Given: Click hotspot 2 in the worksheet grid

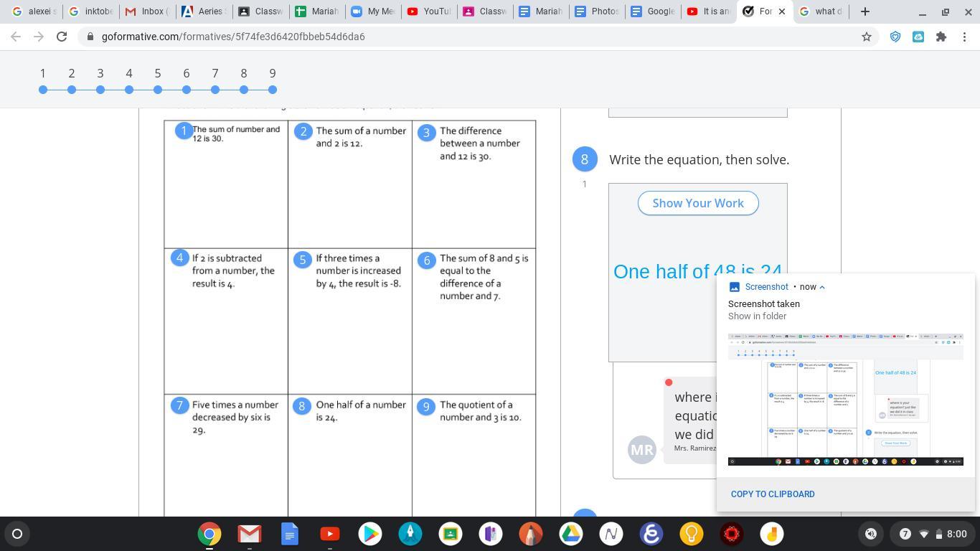Looking at the screenshot, I should 303,131.
